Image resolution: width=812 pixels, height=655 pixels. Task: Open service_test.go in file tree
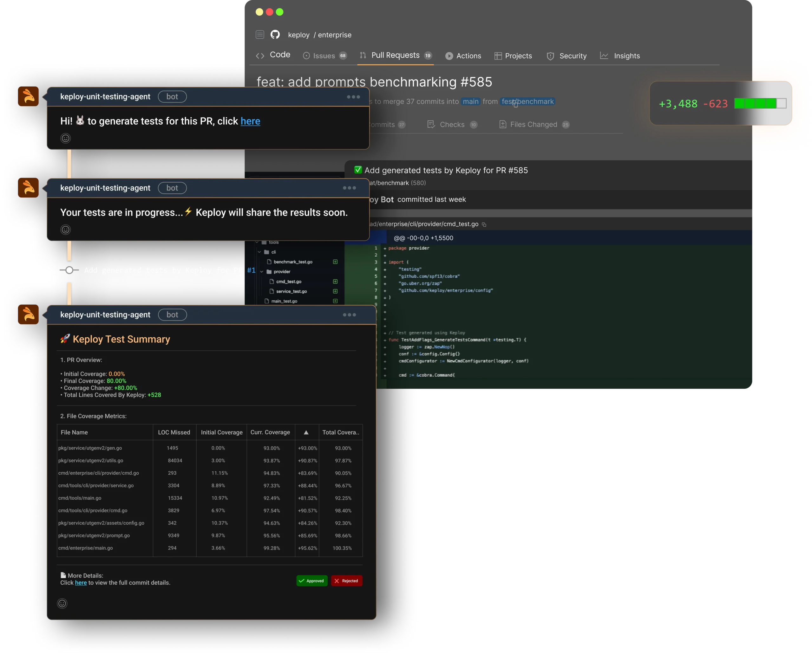click(x=288, y=291)
